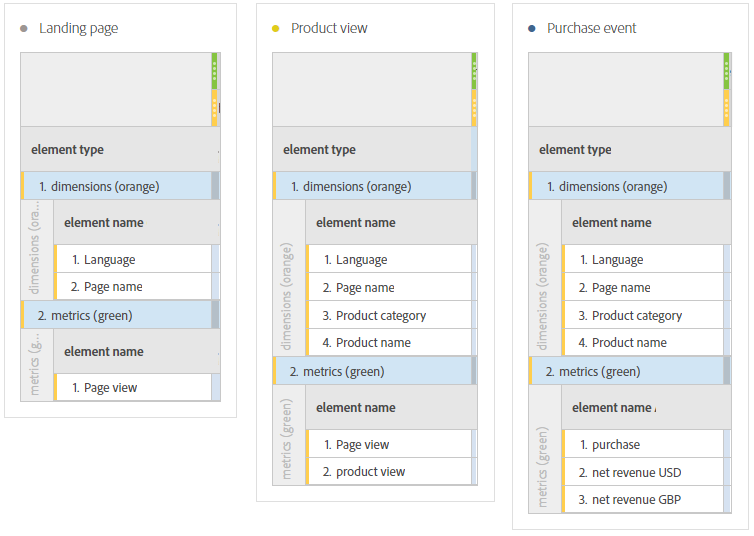Image resolution: width=754 pixels, height=536 pixels.
Task: Click green metrics strip in Purchase event table
Action: click(726, 70)
